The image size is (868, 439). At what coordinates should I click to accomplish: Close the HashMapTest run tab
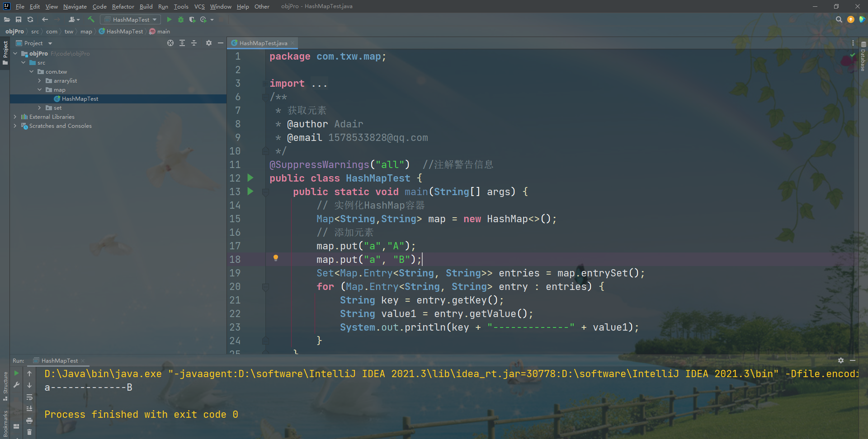83,360
